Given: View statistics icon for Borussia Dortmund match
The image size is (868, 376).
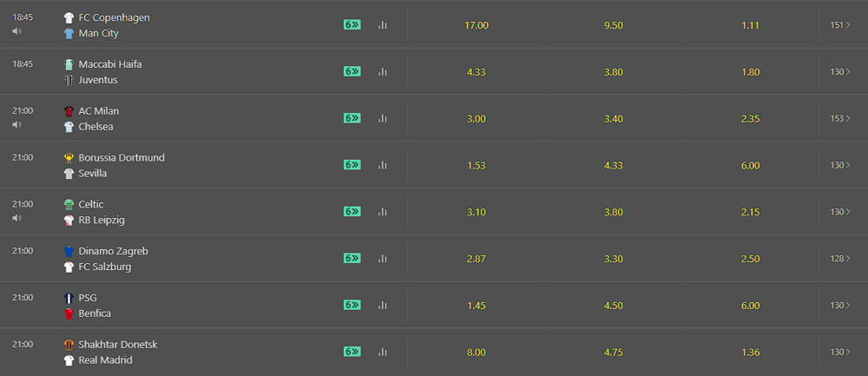Looking at the screenshot, I should pos(382,165).
